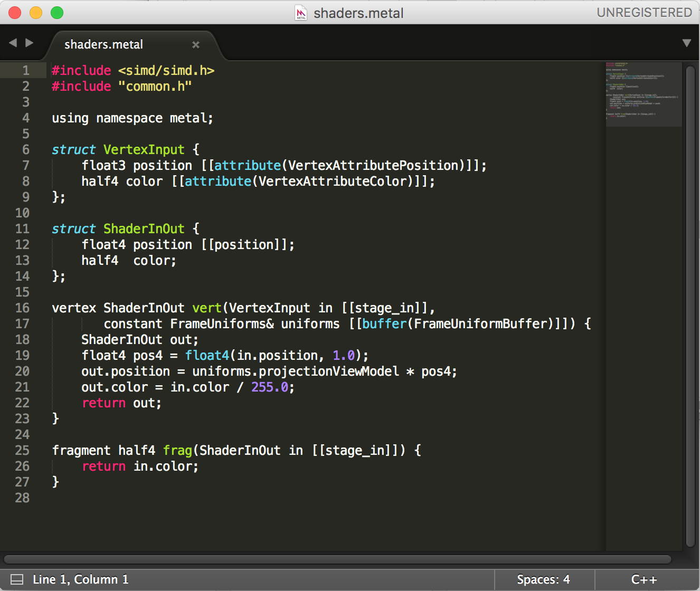Click the green zoom window button
The width and height of the screenshot is (700, 591).
click(57, 13)
